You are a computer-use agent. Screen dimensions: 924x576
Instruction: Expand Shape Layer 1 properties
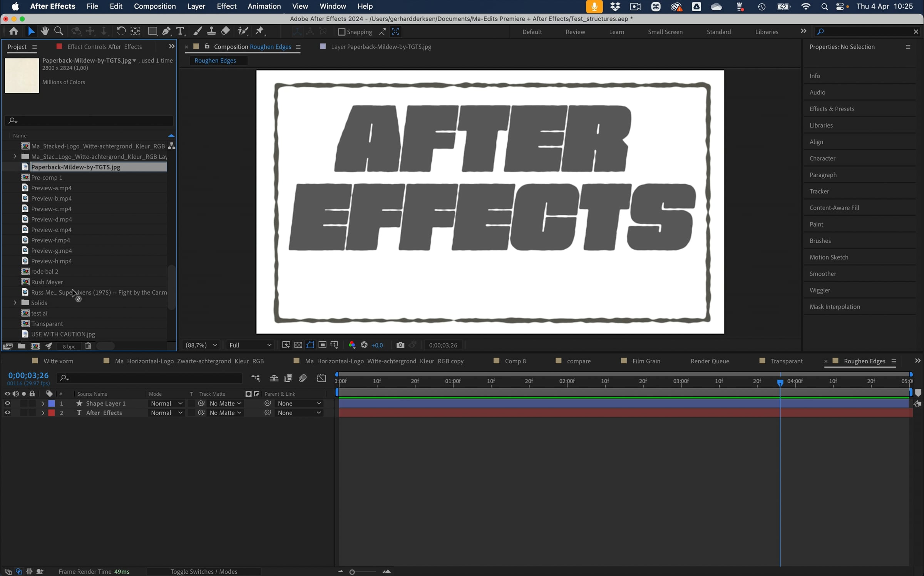point(43,403)
